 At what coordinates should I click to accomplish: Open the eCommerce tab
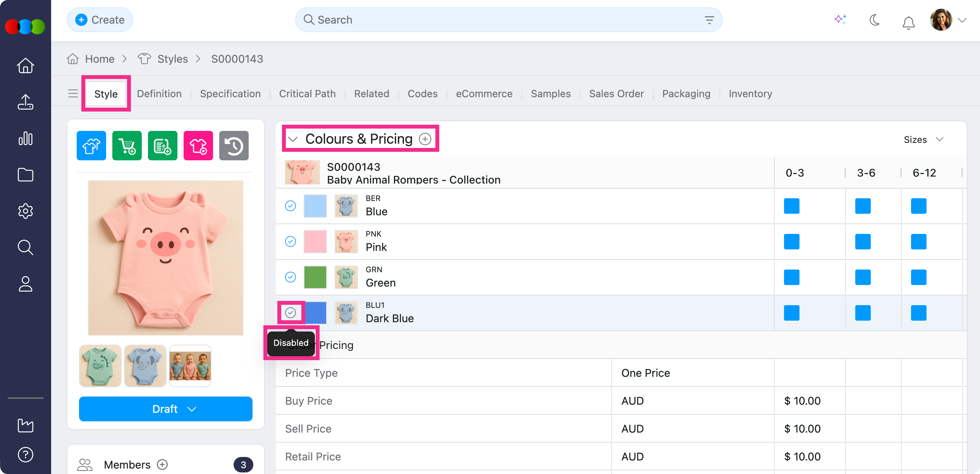(x=484, y=94)
